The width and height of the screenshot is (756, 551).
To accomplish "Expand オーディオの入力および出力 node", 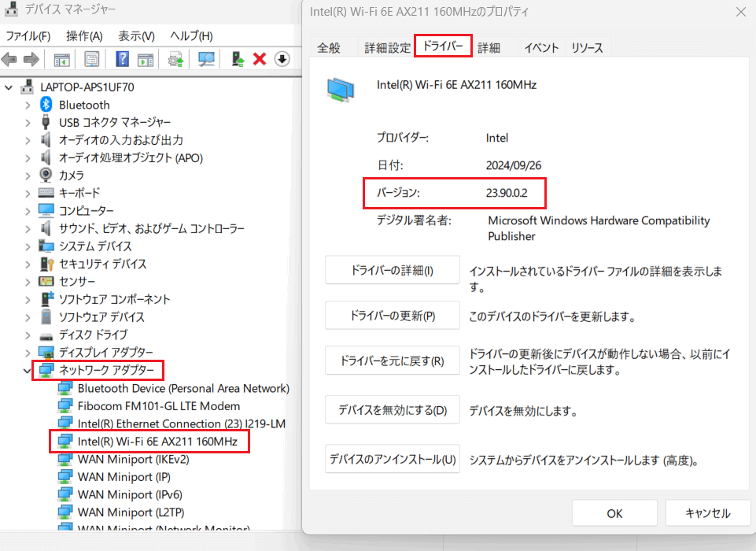I will point(28,140).
